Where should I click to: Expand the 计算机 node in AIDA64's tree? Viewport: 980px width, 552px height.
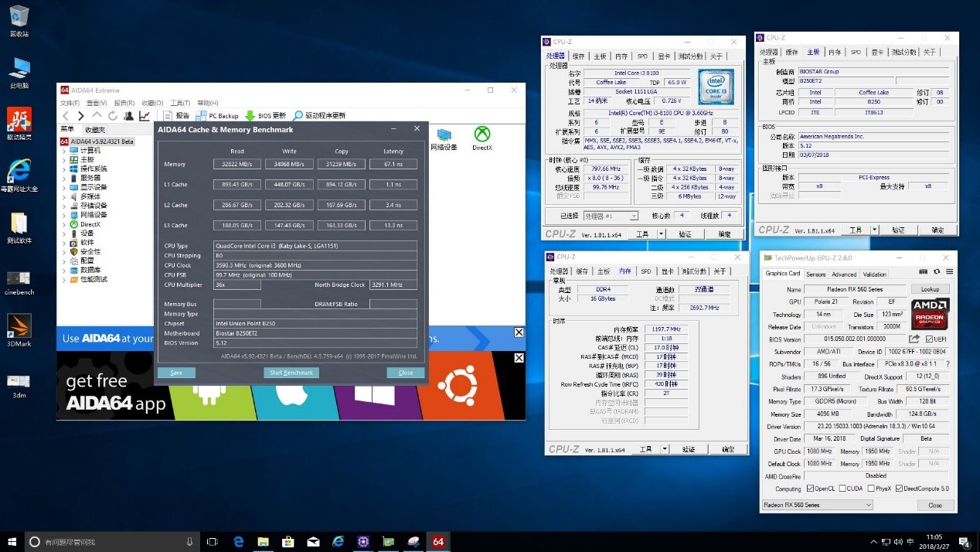point(64,150)
